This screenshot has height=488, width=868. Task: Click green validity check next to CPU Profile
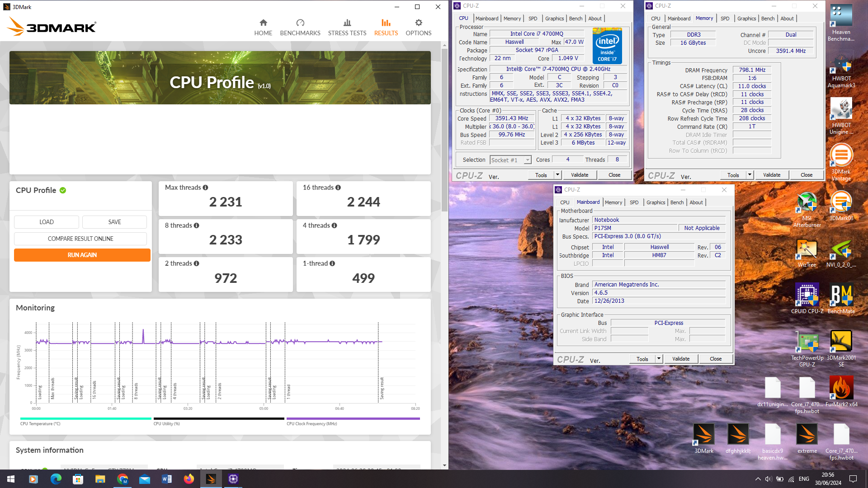point(63,190)
